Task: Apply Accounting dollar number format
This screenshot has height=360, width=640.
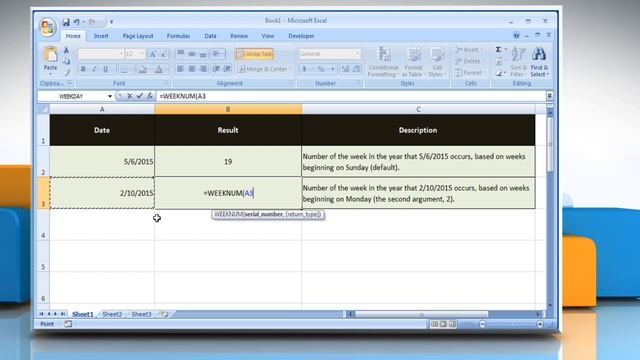Action: [304, 69]
